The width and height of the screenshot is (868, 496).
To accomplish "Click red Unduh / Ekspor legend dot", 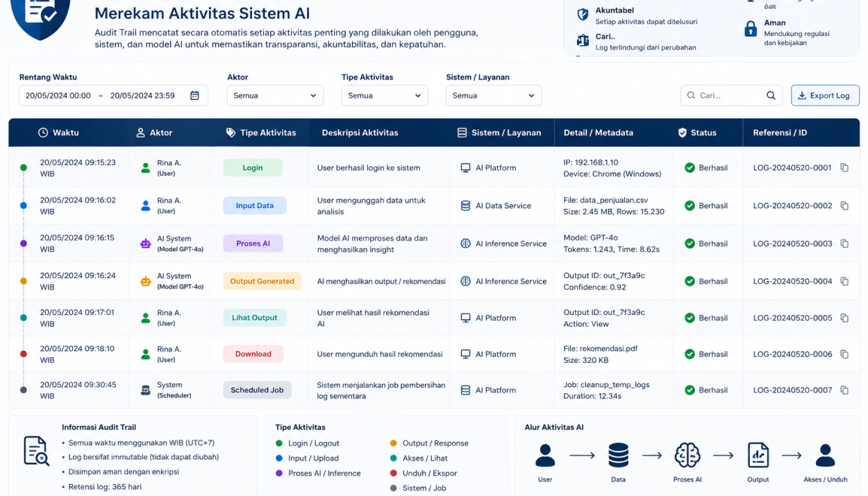I will (x=394, y=474).
